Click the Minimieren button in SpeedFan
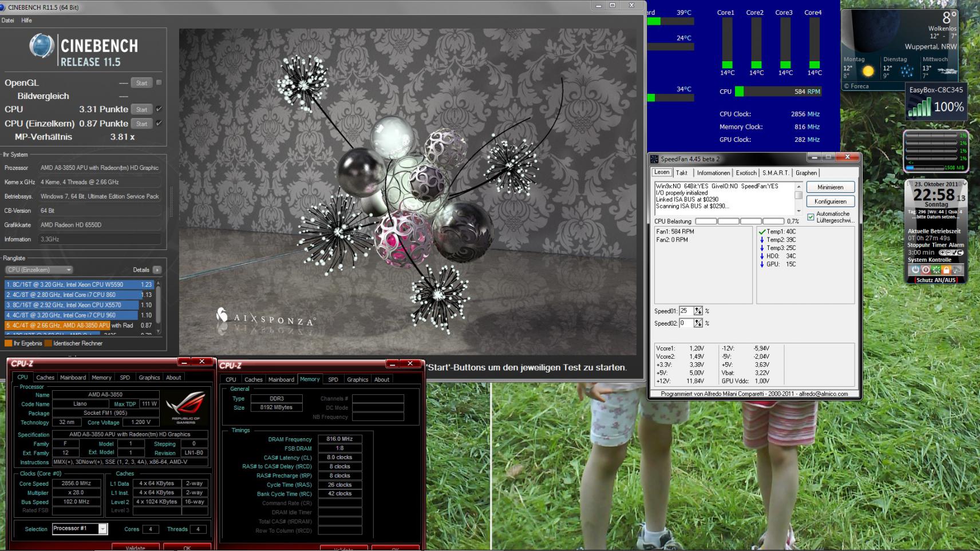 (x=830, y=187)
